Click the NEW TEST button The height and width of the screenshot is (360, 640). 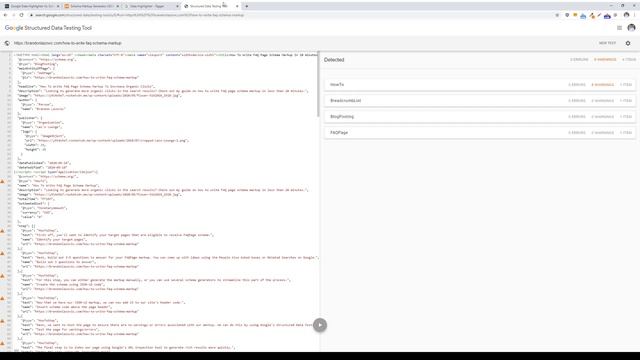coord(607,43)
